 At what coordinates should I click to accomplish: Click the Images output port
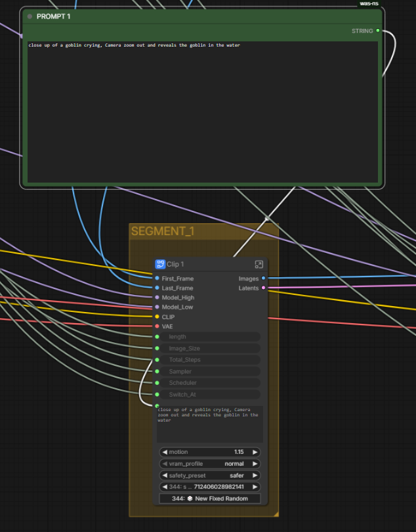pos(264,278)
